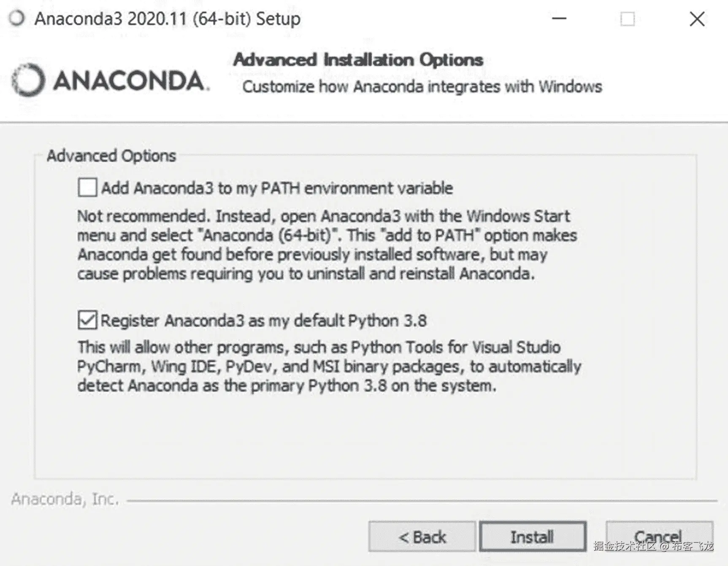Minimize the Anaconda3 Setup window

coord(559,19)
